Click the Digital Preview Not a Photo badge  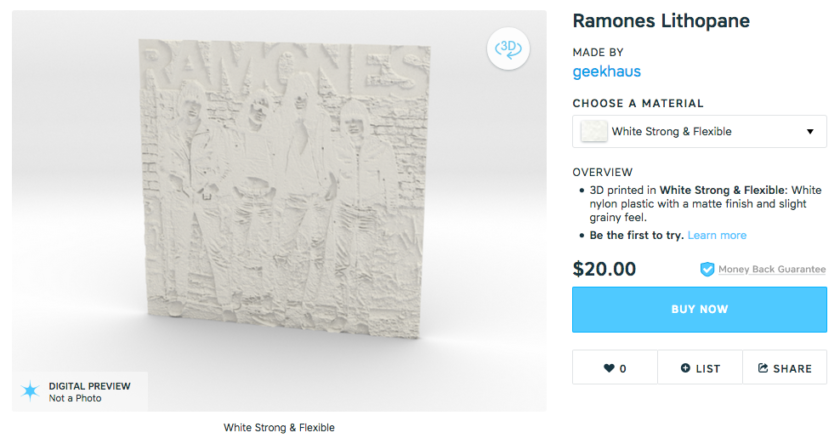(80, 391)
